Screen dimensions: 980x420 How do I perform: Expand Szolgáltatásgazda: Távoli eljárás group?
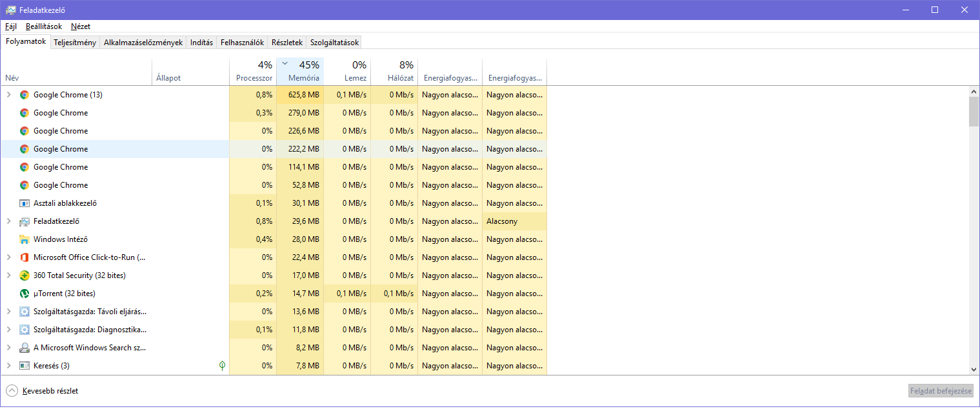click(x=8, y=312)
